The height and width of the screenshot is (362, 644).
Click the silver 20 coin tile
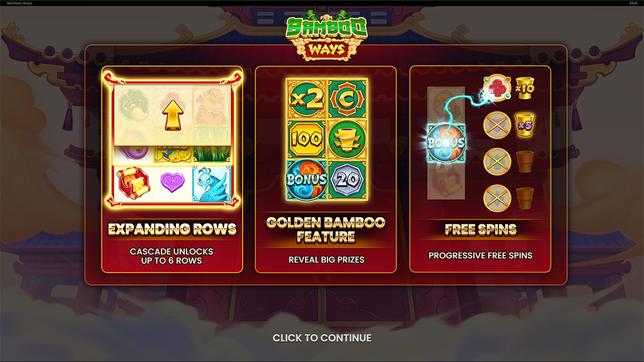click(347, 180)
